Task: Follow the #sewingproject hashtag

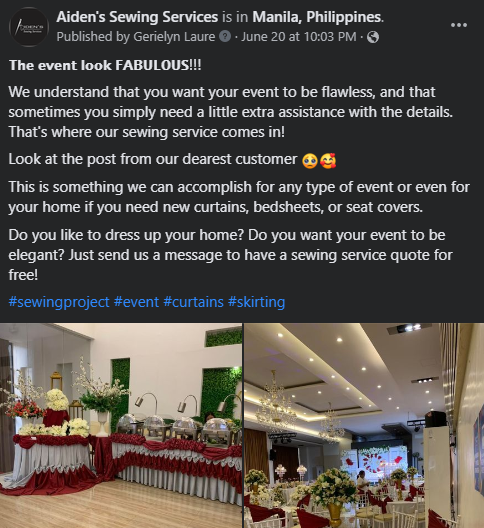Action: click(59, 302)
